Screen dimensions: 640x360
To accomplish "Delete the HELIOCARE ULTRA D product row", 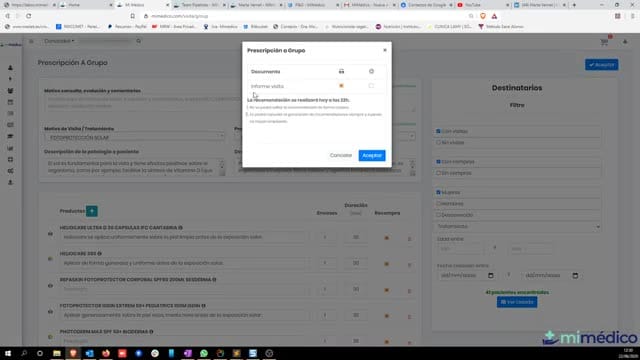I will pyautogui.click(x=409, y=239).
